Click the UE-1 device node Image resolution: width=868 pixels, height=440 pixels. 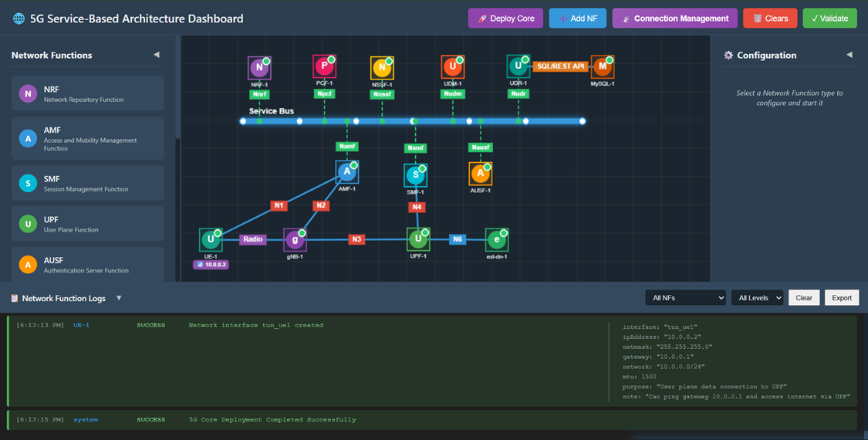tap(211, 239)
